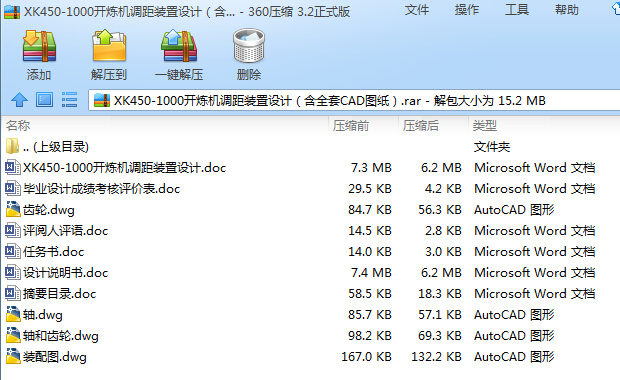Select file 摘要目录.doc
The width and height of the screenshot is (620, 380).
59,293
